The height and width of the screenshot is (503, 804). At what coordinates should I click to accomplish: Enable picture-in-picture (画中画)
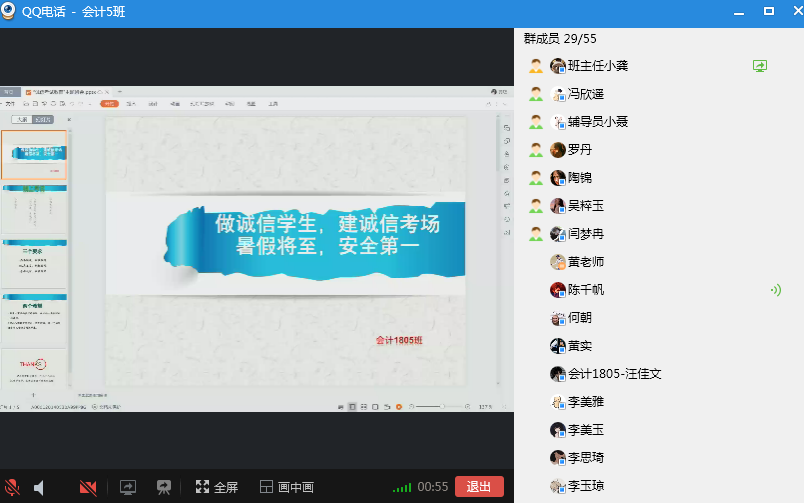tap(286, 487)
